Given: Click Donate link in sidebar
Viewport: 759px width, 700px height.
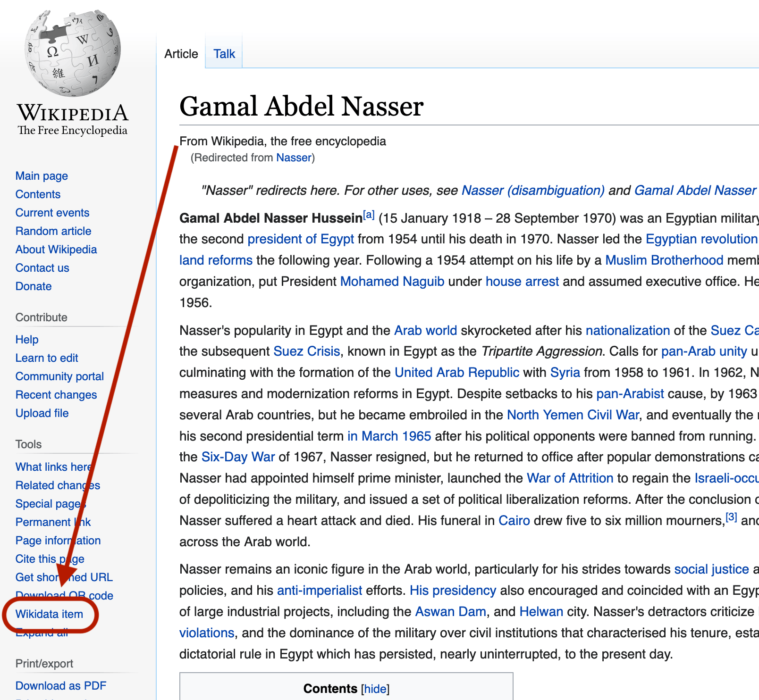Looking at the screenshot, I should point(34,286).
